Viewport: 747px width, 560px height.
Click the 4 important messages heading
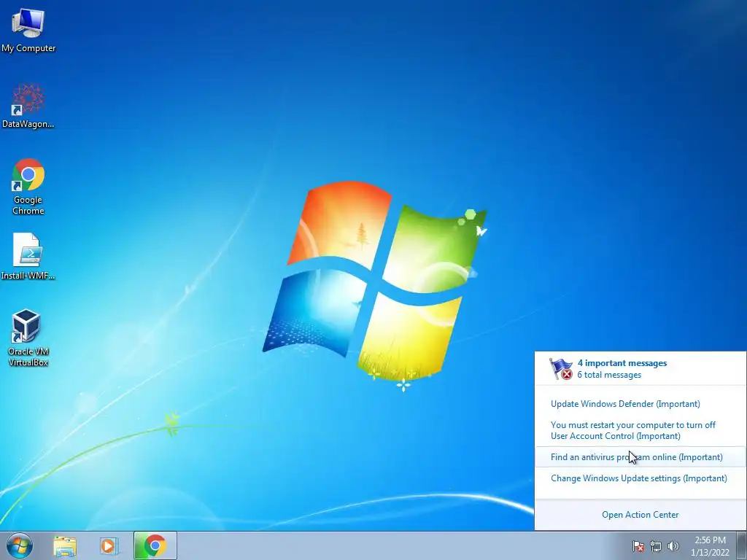(x=622, y=363)
